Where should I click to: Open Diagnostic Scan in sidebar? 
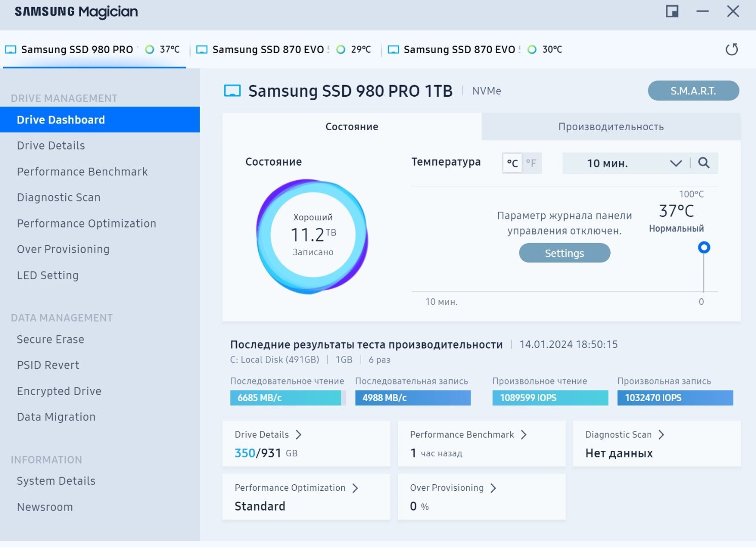(x=59, y=198)
